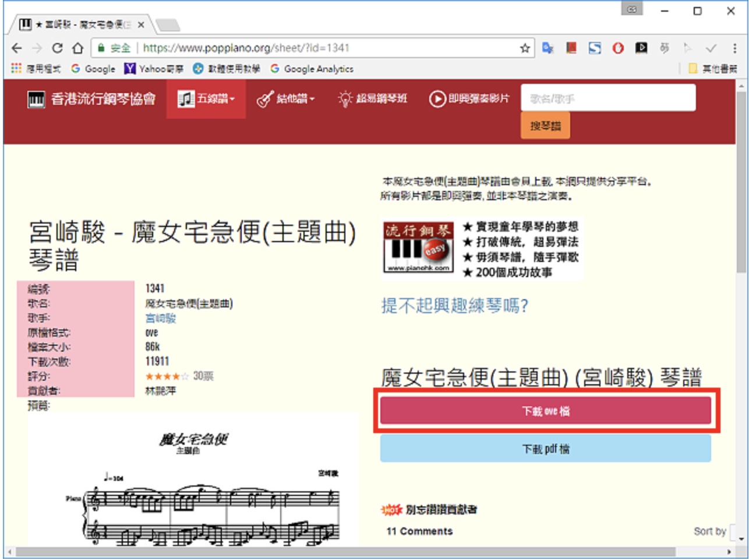Viewport: 749px width, 560px height.
Task: Expand the 結他譜 dropdown menu
Action: tap(285, 99)
